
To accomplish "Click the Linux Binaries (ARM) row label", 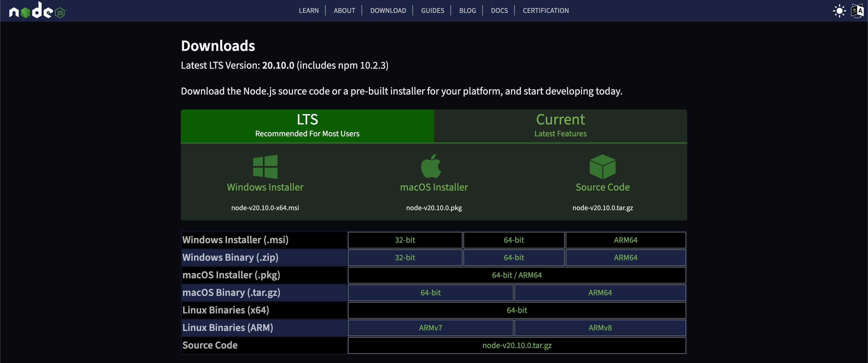I will [228, 327].
